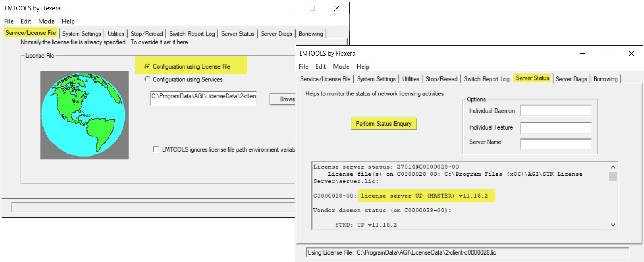644x262 pixels.
Task: Open Edit menu in back window
Action: [x=26, y=21]
